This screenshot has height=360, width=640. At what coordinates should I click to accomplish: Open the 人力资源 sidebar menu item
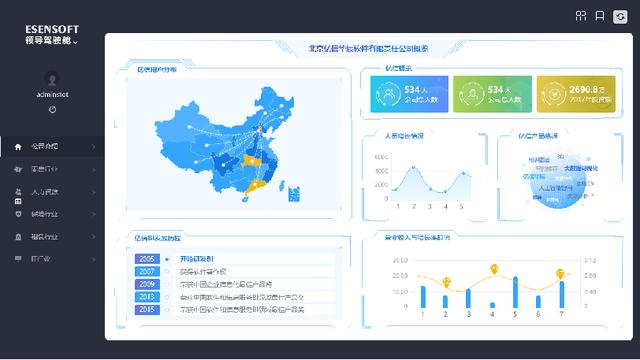[45, 192]
